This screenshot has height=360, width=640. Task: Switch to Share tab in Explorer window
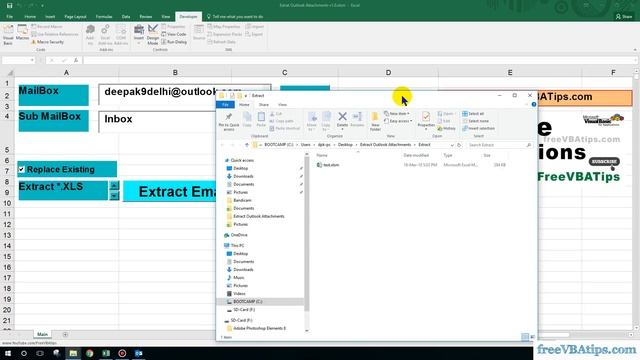coord(264,105)
